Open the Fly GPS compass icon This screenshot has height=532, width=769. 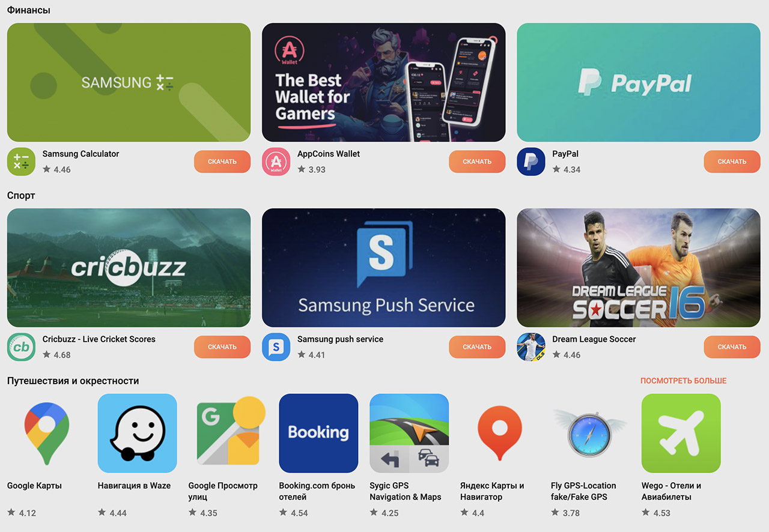590,434
